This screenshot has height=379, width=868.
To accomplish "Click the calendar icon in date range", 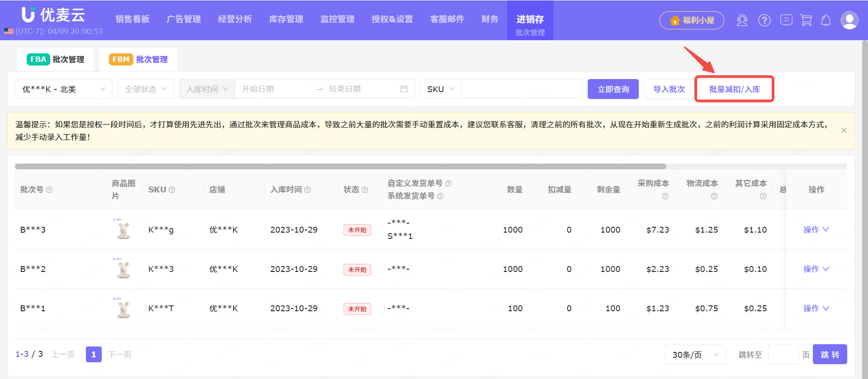I will point(404,89).
